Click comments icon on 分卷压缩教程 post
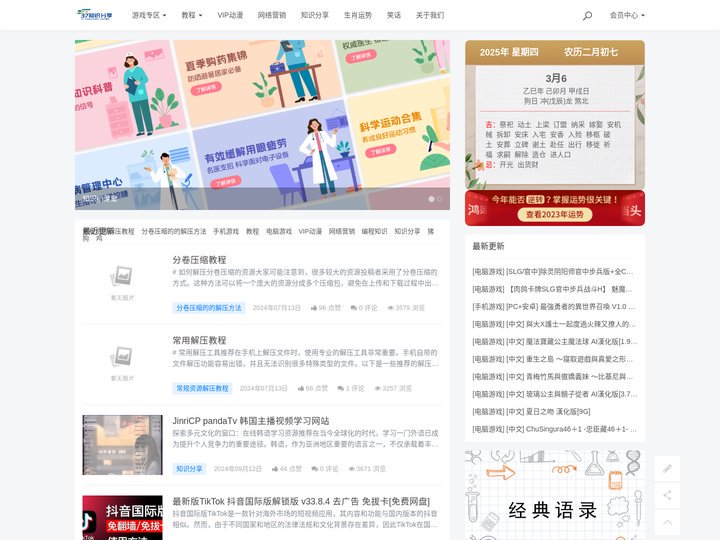This screenshot has width=720, height=540. tap(353, 308)
